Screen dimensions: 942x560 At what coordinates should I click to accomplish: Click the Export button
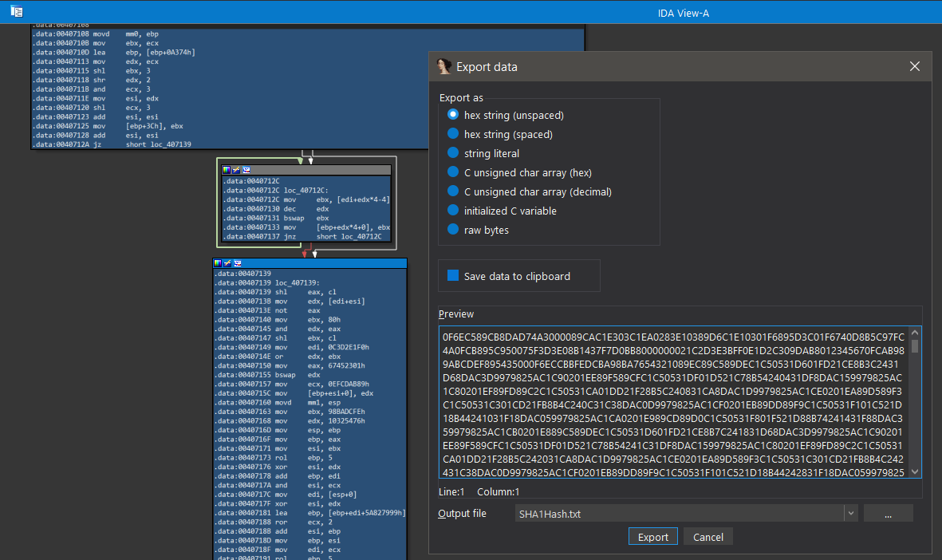[x=653, y=537]
